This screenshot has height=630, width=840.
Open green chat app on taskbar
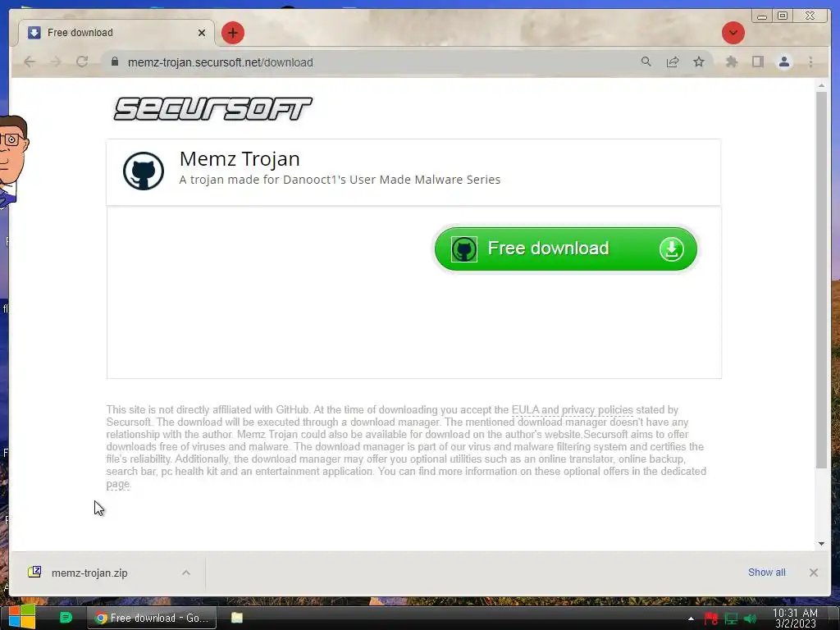pyautogui.click(x=66, y=618)
